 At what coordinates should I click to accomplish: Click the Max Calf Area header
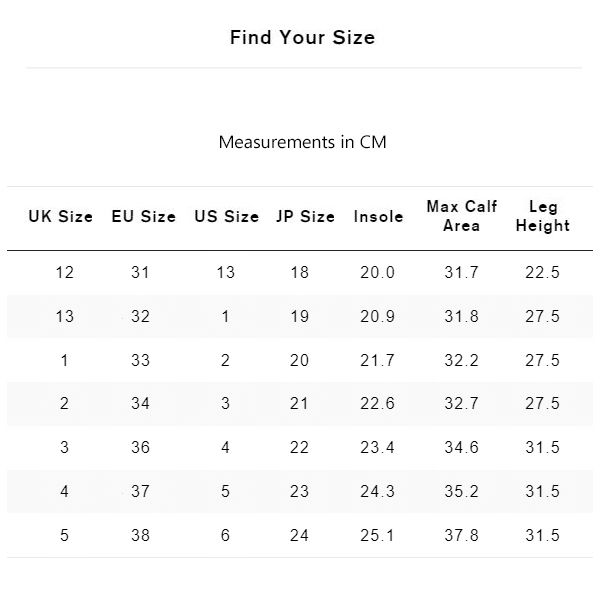461,216
